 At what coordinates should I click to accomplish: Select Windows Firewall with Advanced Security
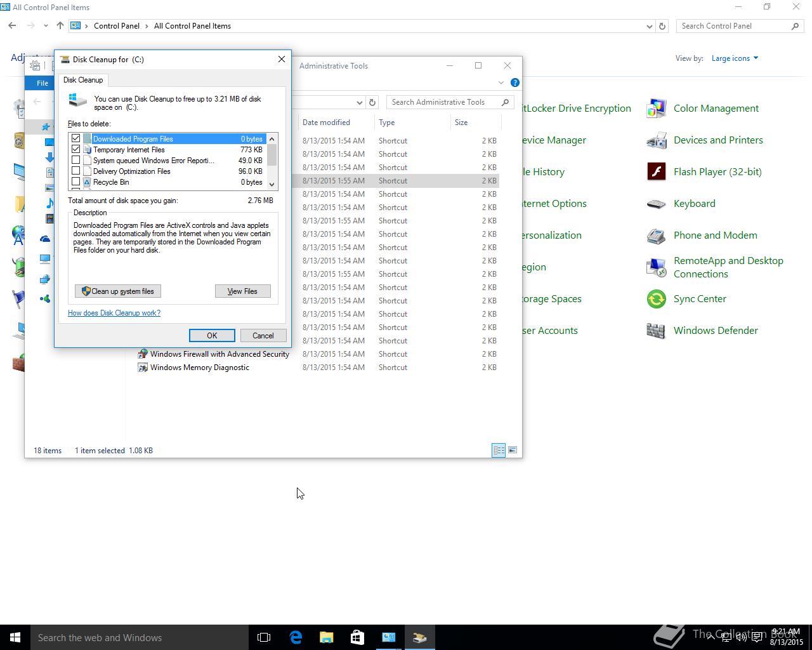(219, 354)
